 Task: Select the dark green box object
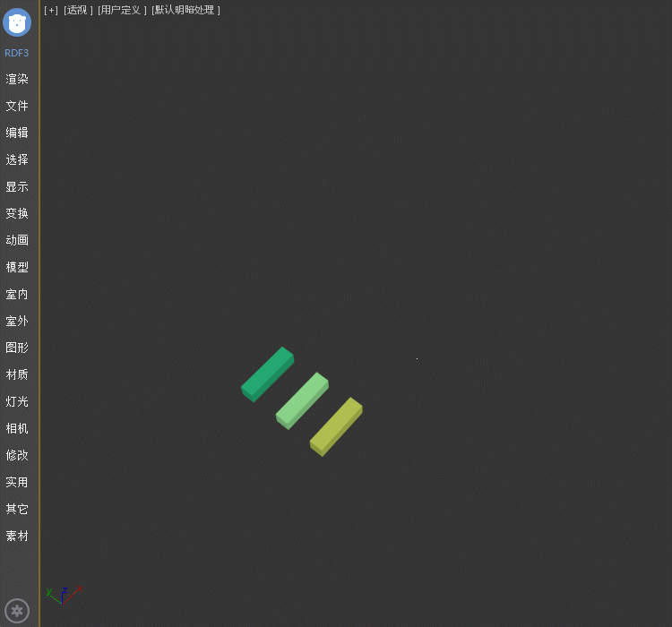click(x=267, y=374)
